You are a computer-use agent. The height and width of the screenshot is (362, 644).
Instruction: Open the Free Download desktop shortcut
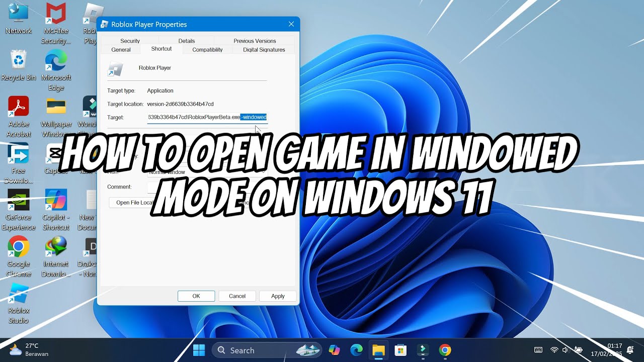19,163
